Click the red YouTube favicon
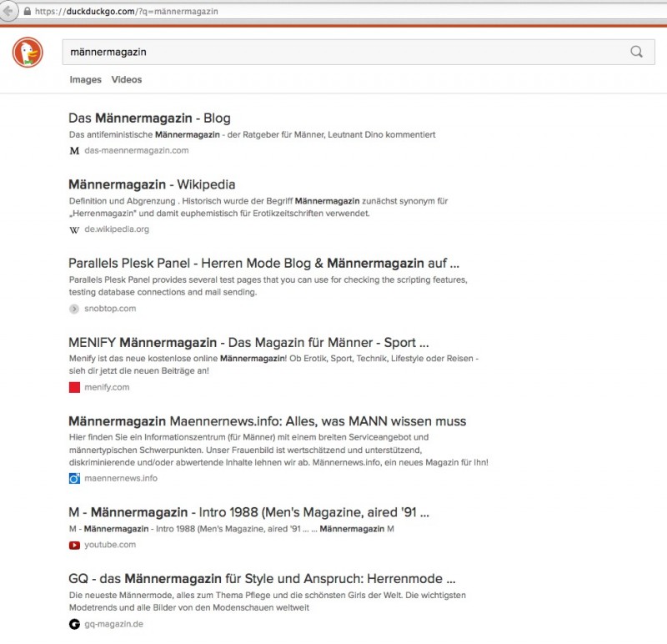 (x=74, y=545)
